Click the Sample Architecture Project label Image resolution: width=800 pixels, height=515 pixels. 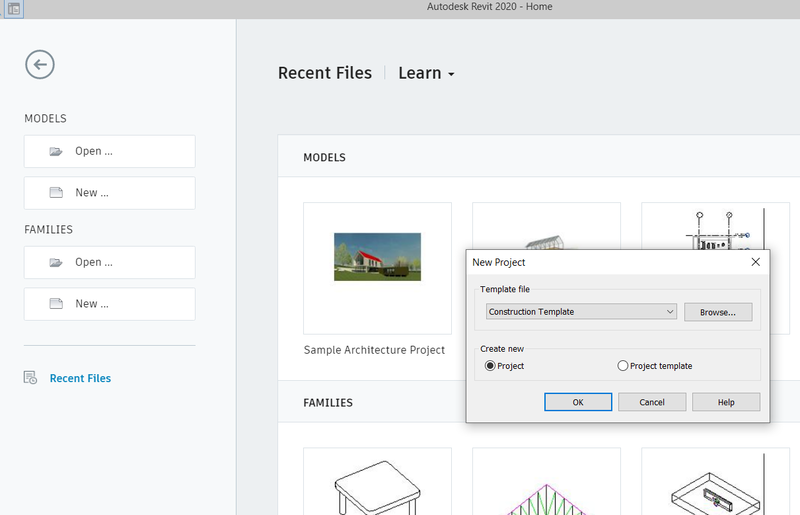pos(374,350)
